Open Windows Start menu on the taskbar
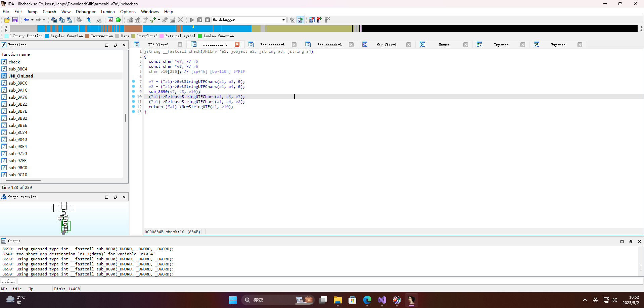This screenshot has width=644, height=308. (233, 300)
